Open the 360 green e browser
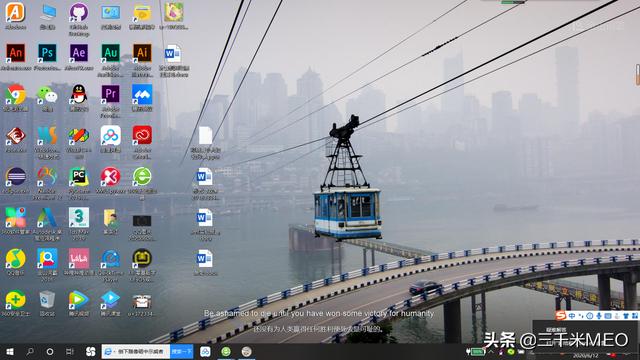 (x=142, y=176)
